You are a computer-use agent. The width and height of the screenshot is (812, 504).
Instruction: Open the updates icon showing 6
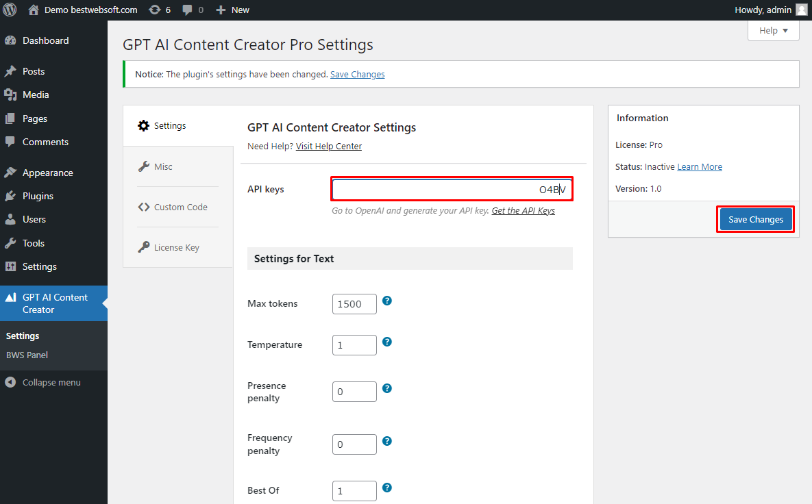click(x=160, y=10)
